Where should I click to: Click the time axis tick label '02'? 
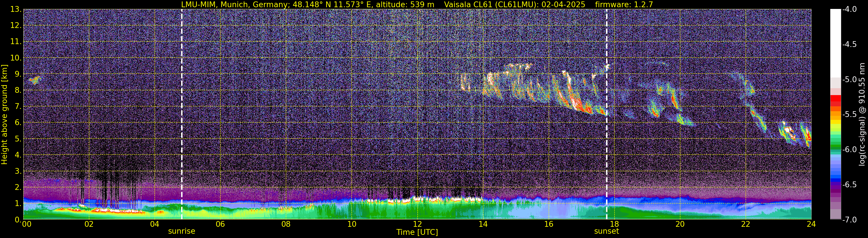tap(89, 224)
